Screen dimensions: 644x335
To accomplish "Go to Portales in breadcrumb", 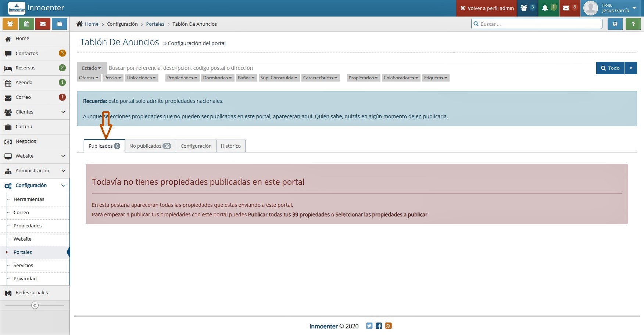I will [x=155, y=24].
